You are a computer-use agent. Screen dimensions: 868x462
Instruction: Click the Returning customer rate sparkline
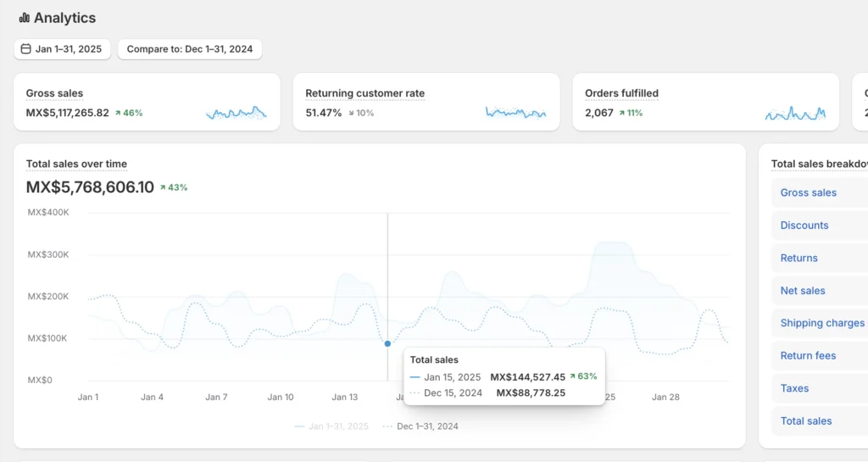coord(516,113)
